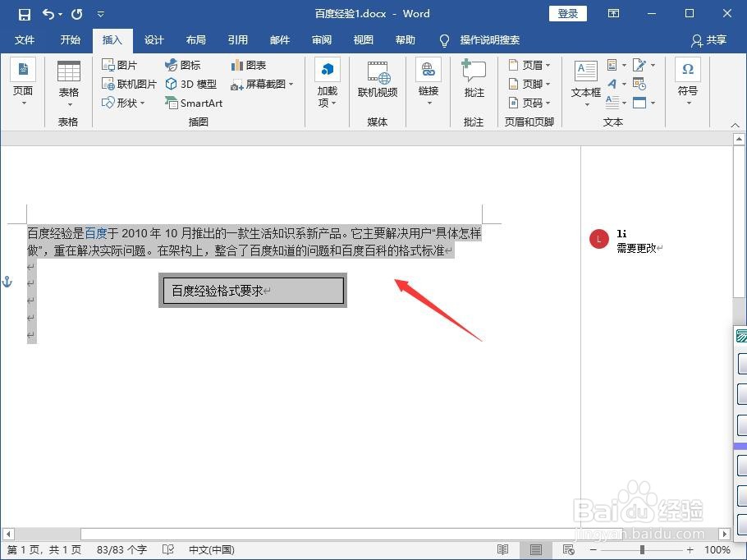Insert 联机视频 online video
The image size is (747, 560).
click(378, 79)
